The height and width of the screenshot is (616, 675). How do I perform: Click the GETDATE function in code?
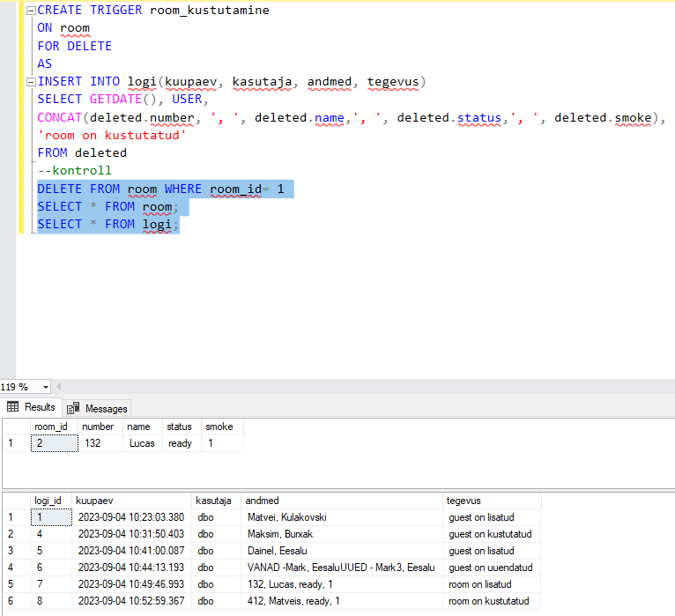click(115, 100)
